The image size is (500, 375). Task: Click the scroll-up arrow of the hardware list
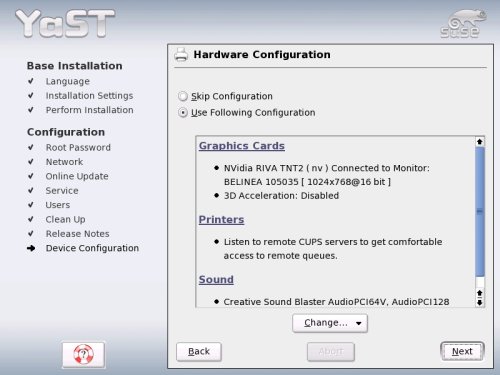click(x=480, y=142)
